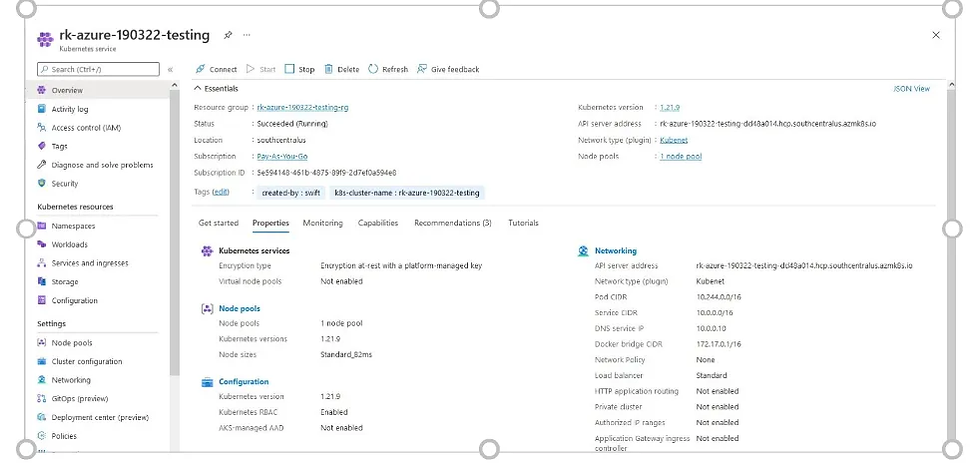
Task: Open the Configuration section heading link
Action: tap(244, 382)
